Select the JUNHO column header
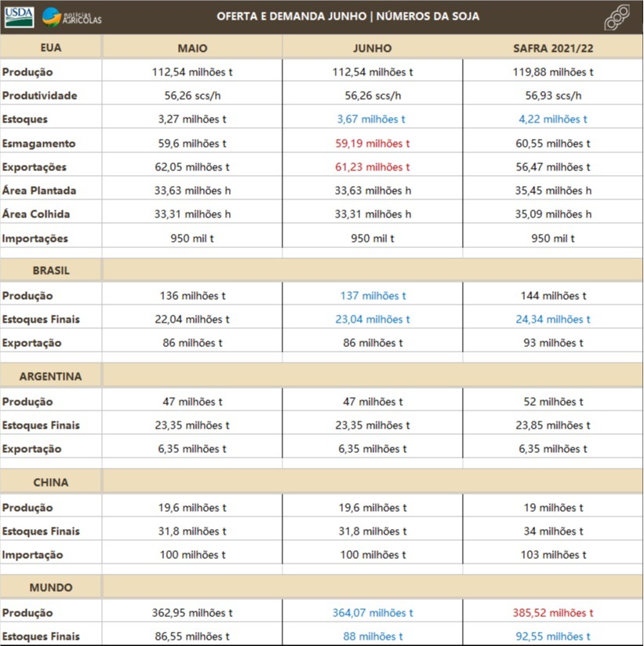The width and height of the screenshot is (644, 646). click(x=372, y=48)
